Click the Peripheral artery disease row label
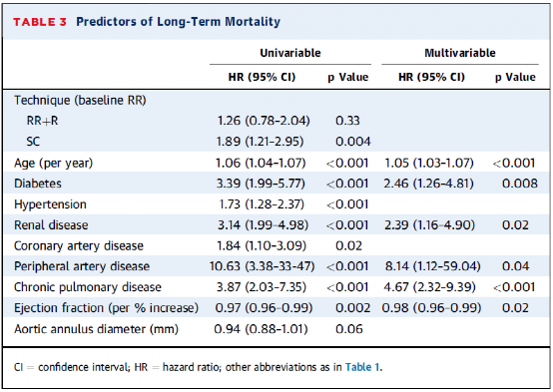 click(x=82, y=266)
